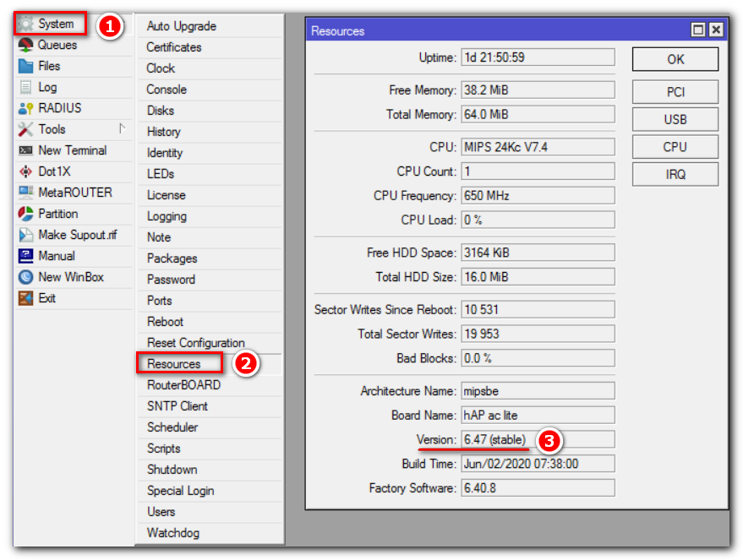Click the Architecture Name field
The image size is (743, 560).
pos(538,391)
